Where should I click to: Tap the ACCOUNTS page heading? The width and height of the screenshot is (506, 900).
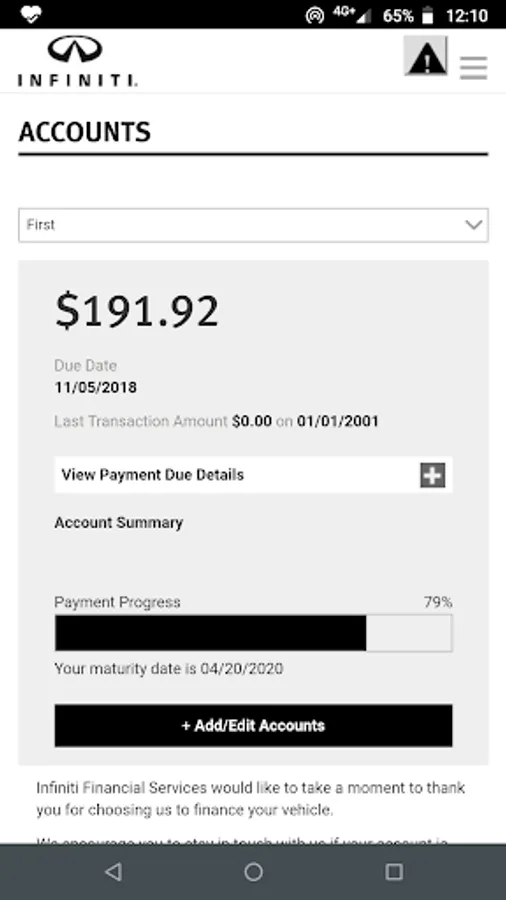point(84,132)
